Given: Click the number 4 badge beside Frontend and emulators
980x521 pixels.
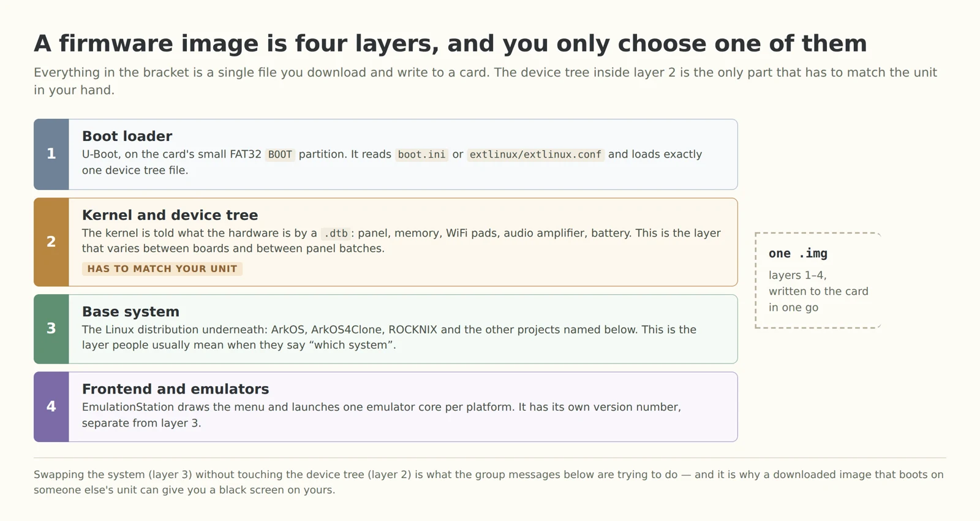Looking at the screenshot, I should coord(51,406).
